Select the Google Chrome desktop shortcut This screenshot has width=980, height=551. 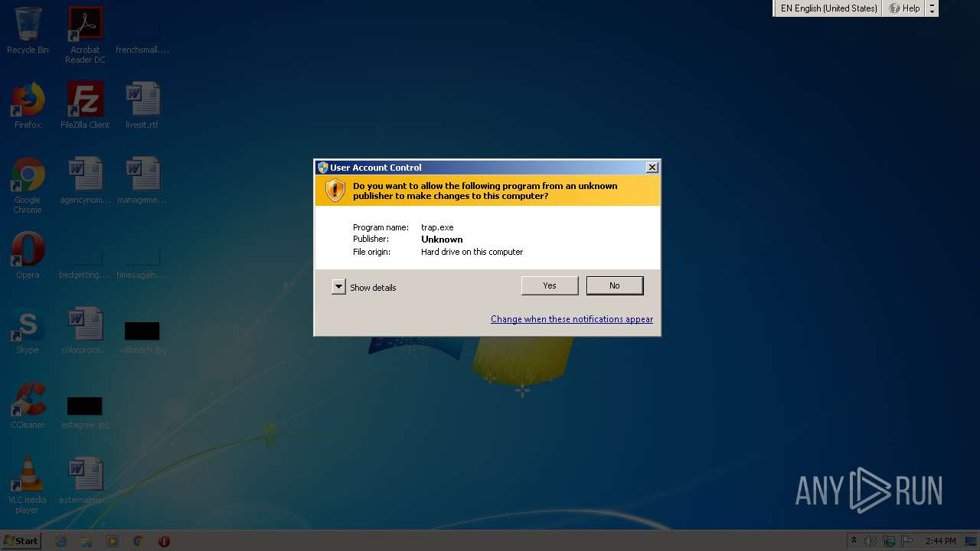tap(28, 185)
